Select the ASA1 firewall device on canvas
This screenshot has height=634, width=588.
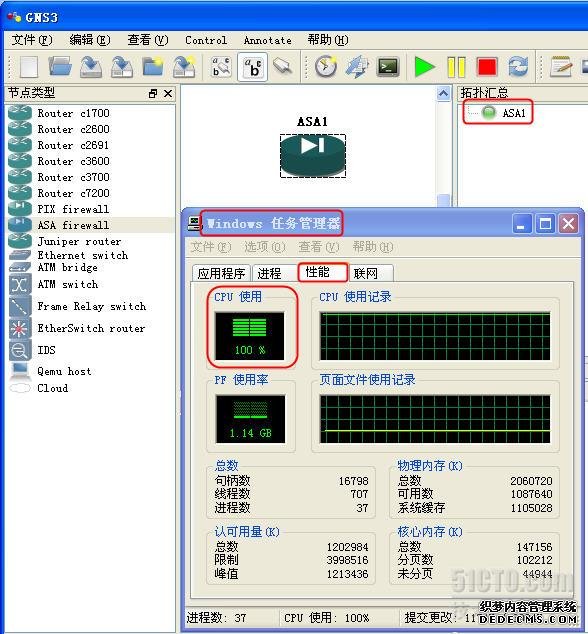[x=313, y=156]
